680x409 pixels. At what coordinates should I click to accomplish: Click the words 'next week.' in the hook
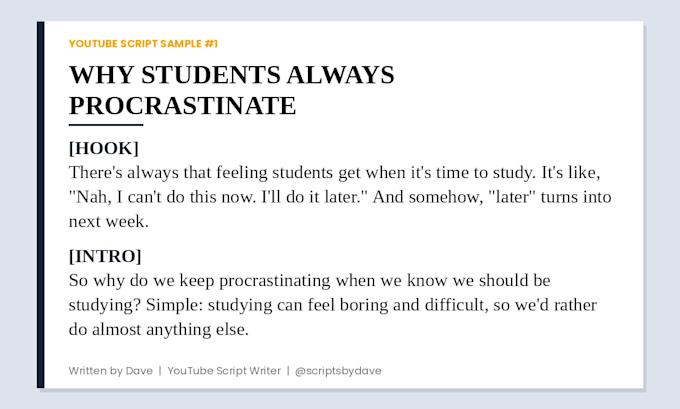coord(109,222)
